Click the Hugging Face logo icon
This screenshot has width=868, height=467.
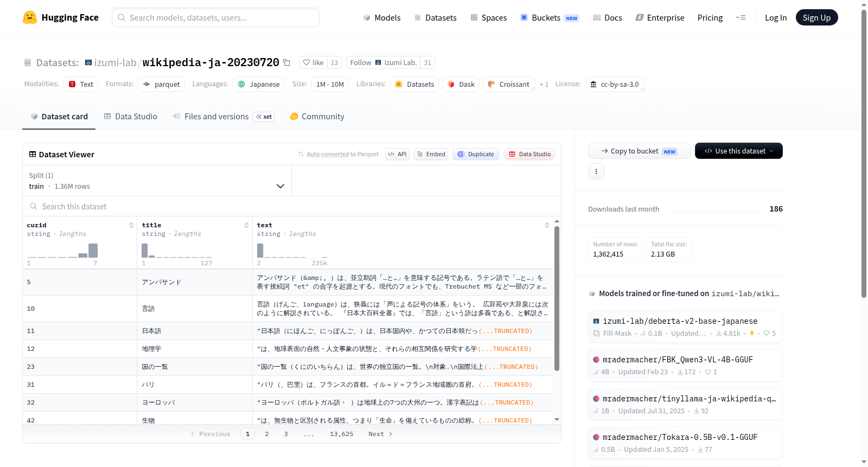pyautogui.click(x=30, y=17)
